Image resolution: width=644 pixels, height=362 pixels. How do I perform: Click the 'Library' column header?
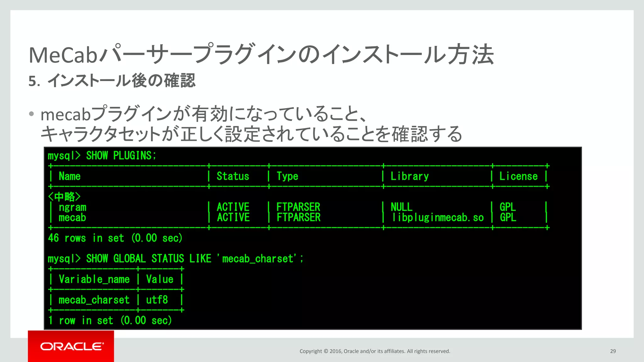tap(409, 177)
